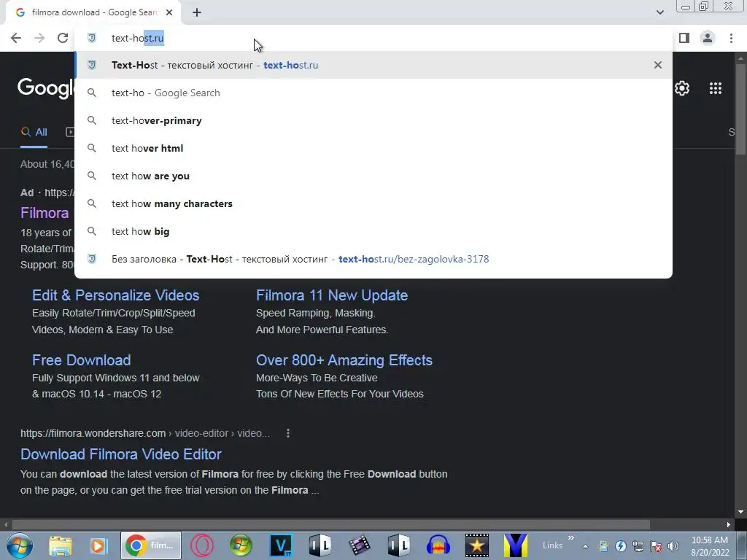
Task: Launch Vegas Pro 17 from taskbar
Action: 281,545
